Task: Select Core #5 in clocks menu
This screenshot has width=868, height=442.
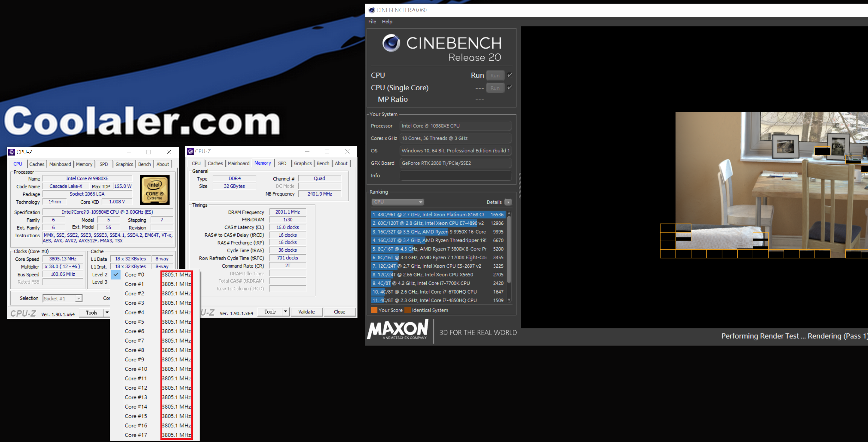Action: pos(155,322)
